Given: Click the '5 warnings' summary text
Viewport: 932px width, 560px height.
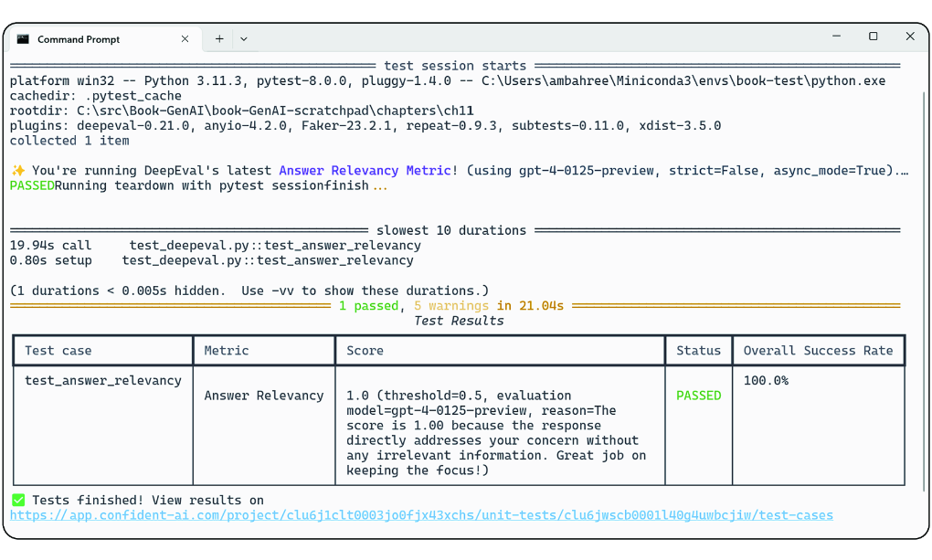Looking at the screenshot, I should [451, 305].
